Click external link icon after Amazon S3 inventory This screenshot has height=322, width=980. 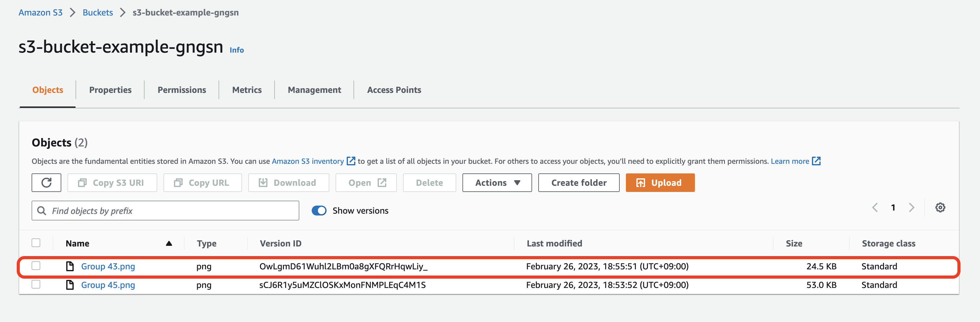click(x=351, y=161)
